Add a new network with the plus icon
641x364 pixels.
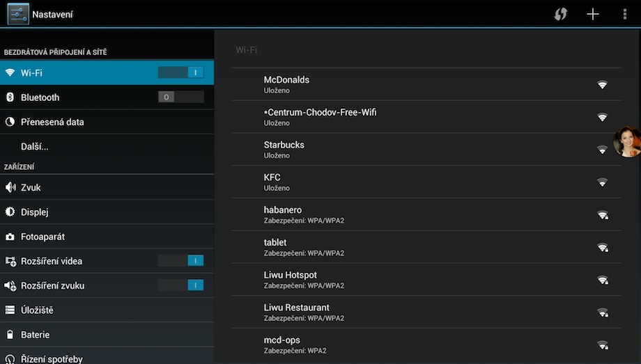pyautogui.click(x=593, y=15)
